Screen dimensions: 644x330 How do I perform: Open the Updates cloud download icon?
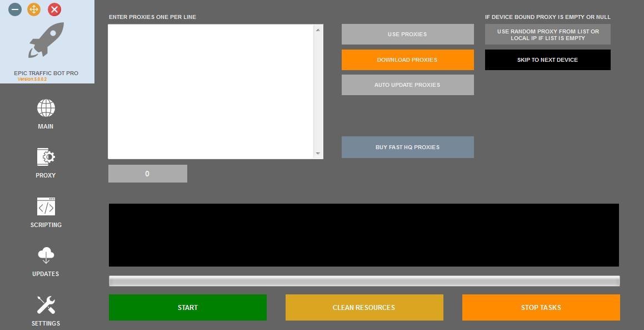tap(46, 255)
